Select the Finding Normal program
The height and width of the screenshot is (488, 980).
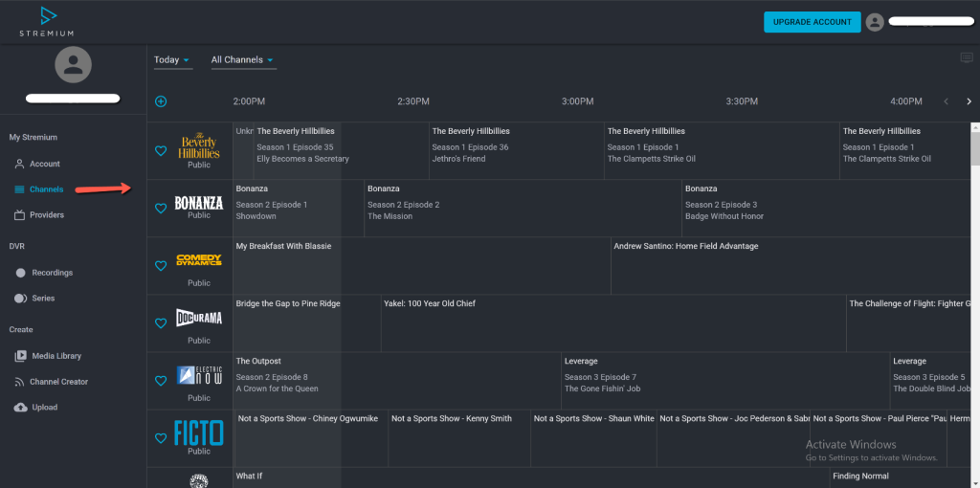tap(901, 477)
